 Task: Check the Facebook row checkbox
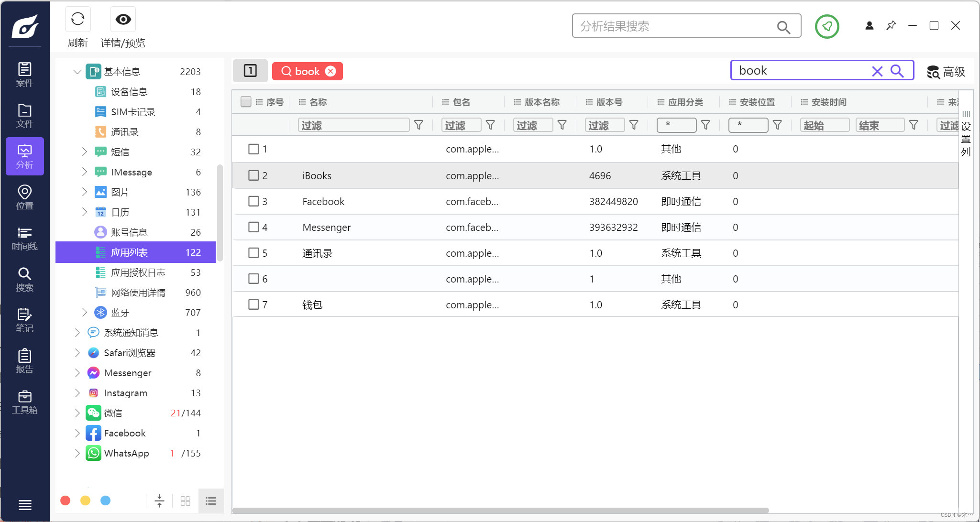pyautogui.click(x=253, y=201)
